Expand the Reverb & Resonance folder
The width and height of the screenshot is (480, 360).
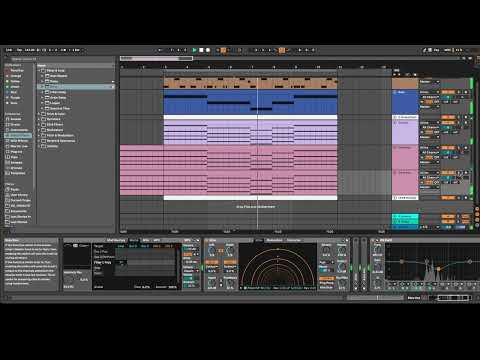(x=39, y=141)
